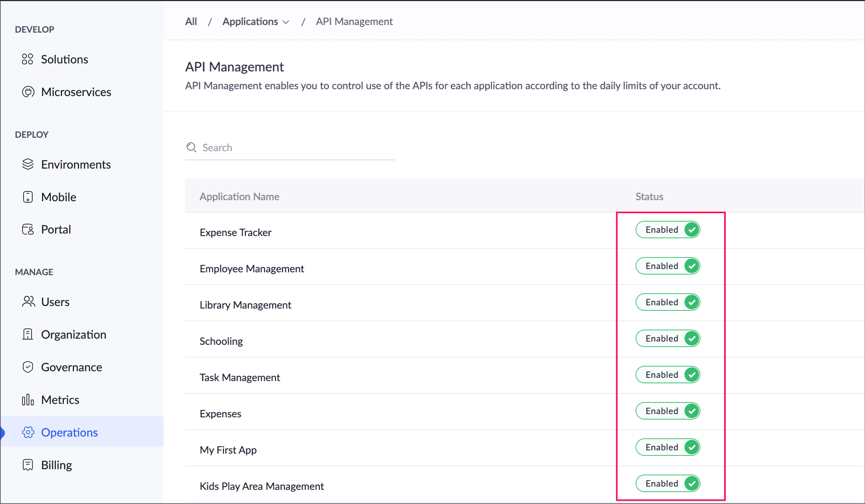Screen dimensions: 865x504
Task: Select Organization from sidebar menu
Action: [x=73, y=334]
